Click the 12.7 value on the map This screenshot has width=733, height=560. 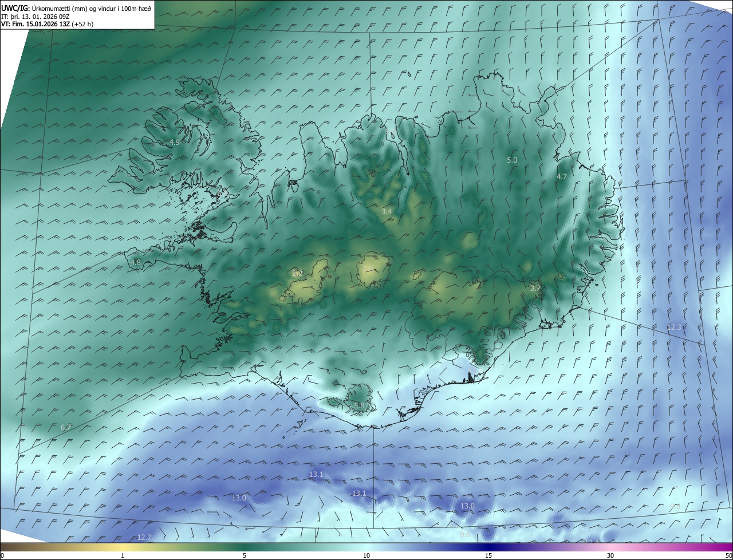(144, 537)
